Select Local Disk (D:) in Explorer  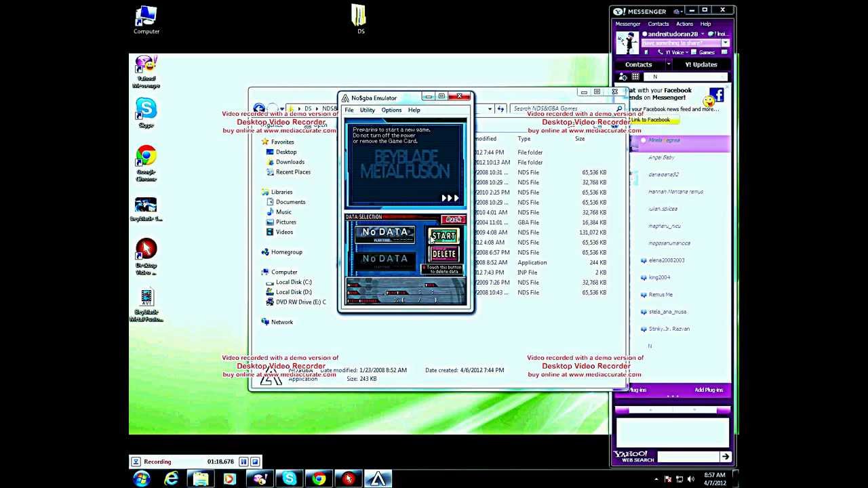294,292
